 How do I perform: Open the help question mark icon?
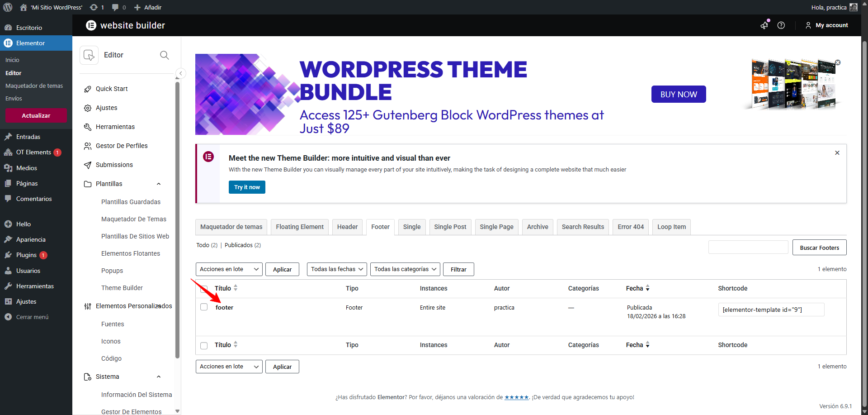(x=781, y=25)
